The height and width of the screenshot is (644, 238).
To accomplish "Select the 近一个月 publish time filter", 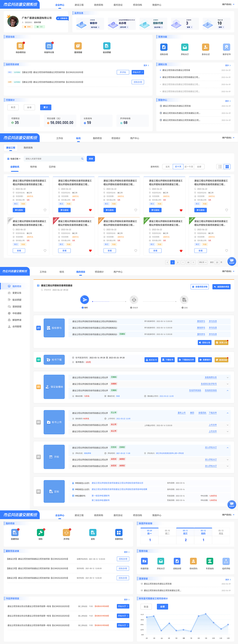I will tap(188, 167).
